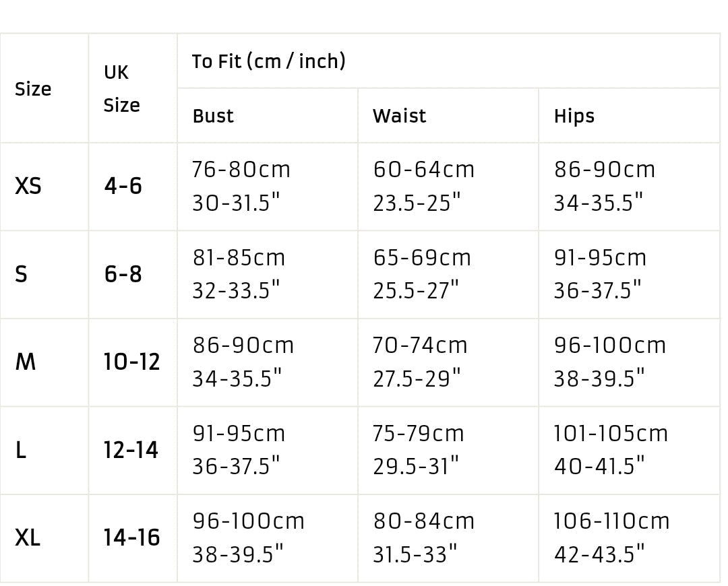Select the Waist column header
Image resolution: width=728 pixels, height=586 pixels.
click(x=399, y=116)
